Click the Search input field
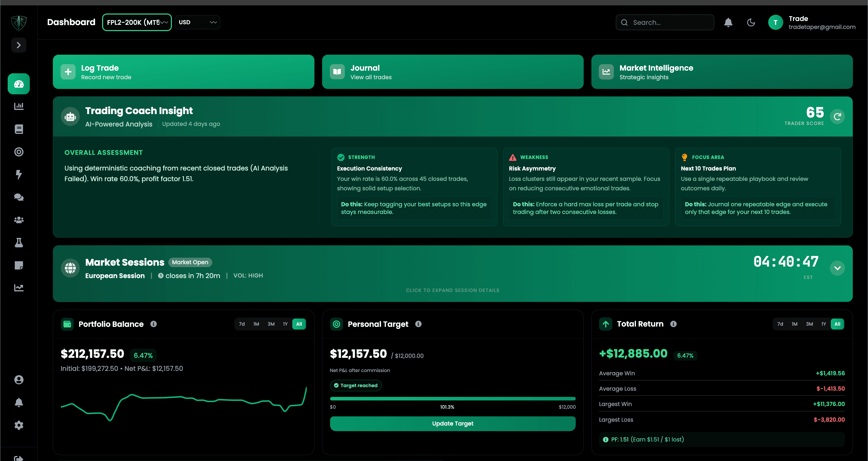This screenshot has height=461, width=868. pos(665,22)
